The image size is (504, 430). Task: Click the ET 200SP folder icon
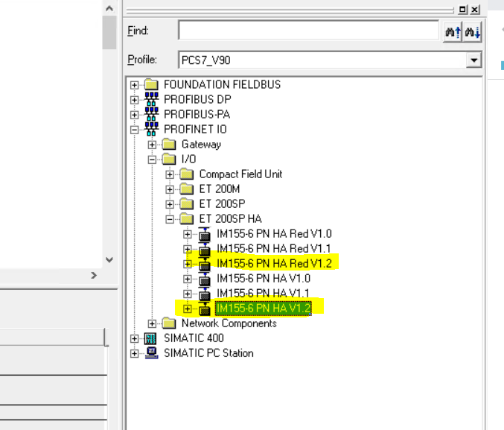tap(187, 203)
